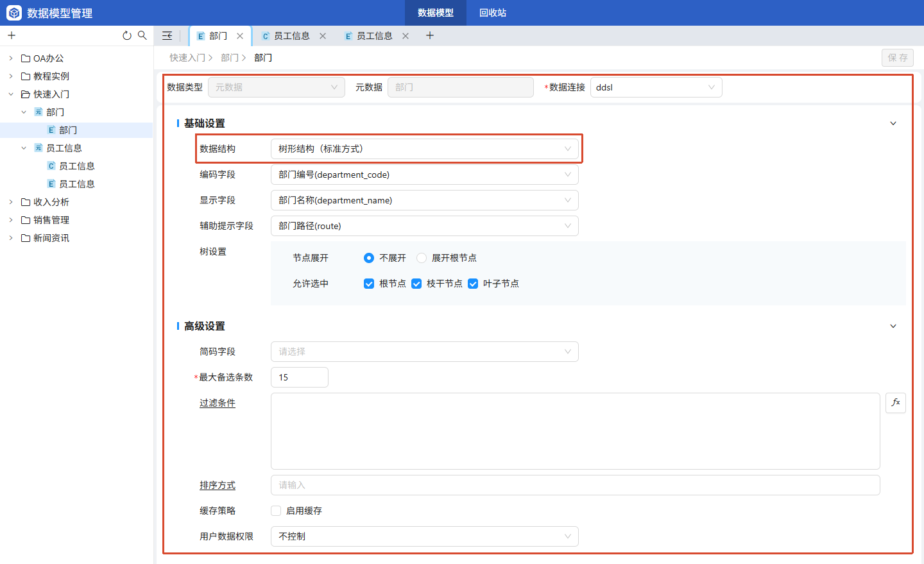Click the E icon of 部门 tree leaf

pos(51,130)
